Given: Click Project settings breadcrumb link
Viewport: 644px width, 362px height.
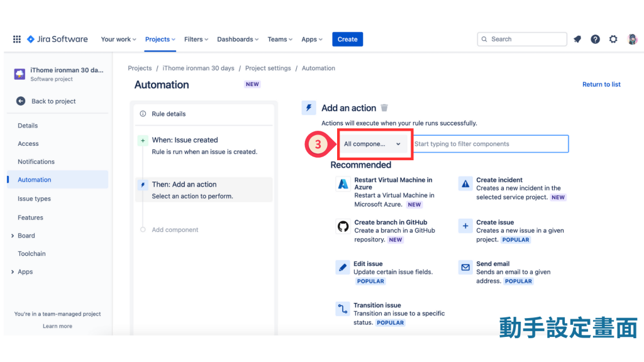Looking at the screenshot, I should point(268,68).
